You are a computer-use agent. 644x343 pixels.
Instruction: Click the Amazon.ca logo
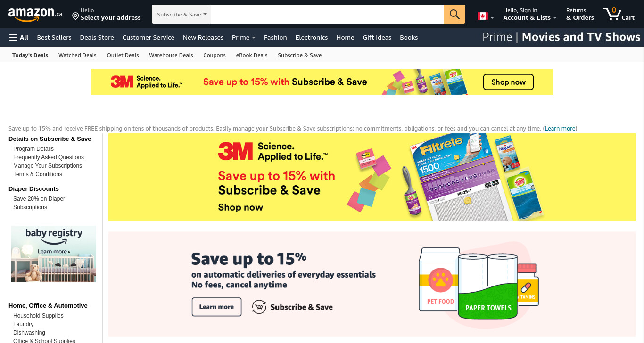35,15
